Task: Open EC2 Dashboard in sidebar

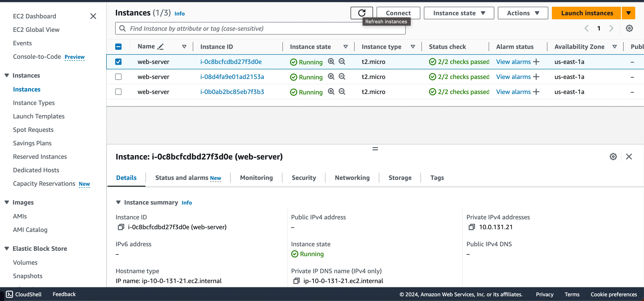Action: click(35, 16)
